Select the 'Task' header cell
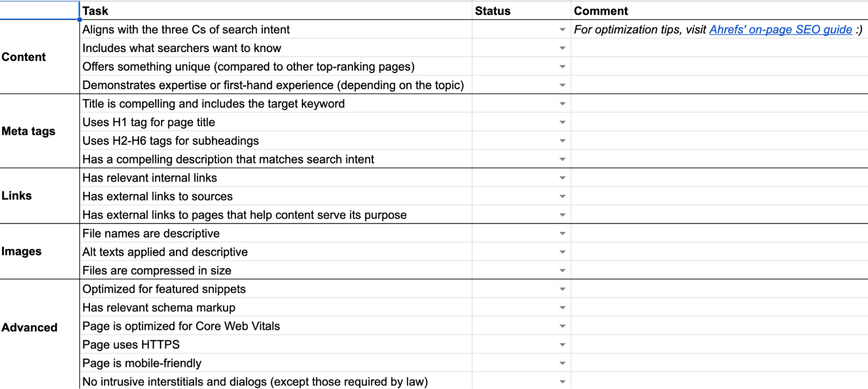868x389 pixels. [x=276, y=11]
